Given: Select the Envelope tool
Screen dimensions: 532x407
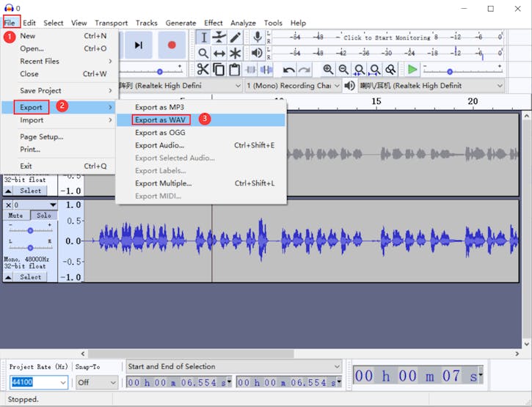Looking at the screenshot, I should [x=219, y=37].
